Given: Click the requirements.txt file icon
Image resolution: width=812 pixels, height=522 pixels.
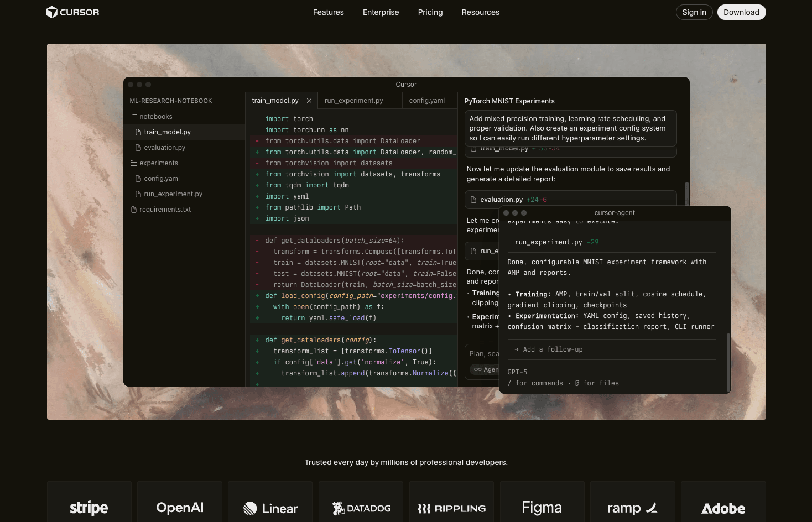Looking at the screenshot, I should 134,210.
